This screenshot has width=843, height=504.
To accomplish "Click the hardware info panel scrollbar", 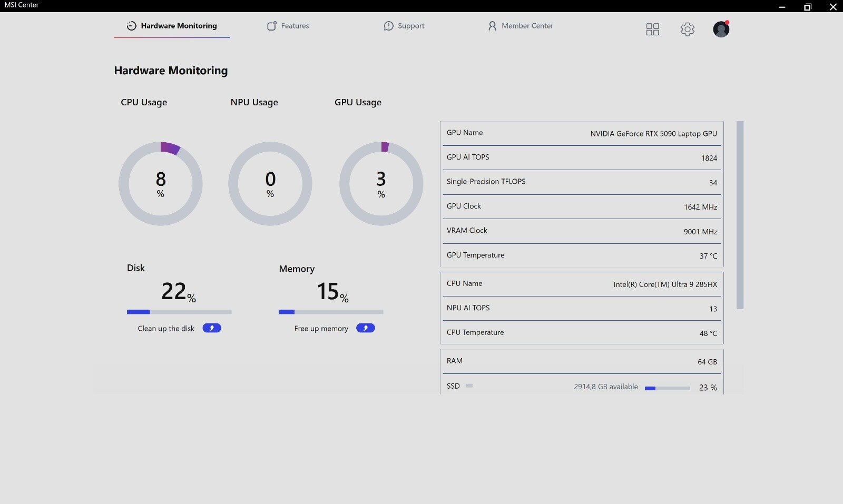I will point(740,215).
